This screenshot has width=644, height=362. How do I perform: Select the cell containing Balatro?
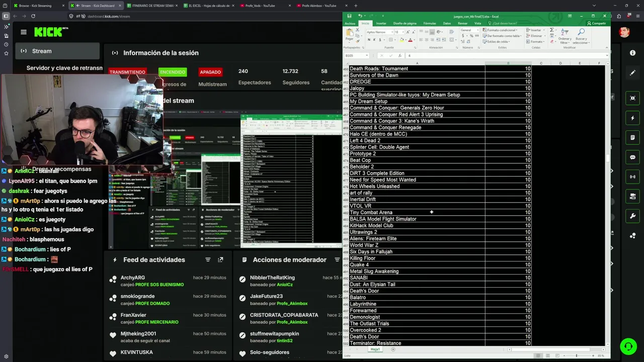417,298
